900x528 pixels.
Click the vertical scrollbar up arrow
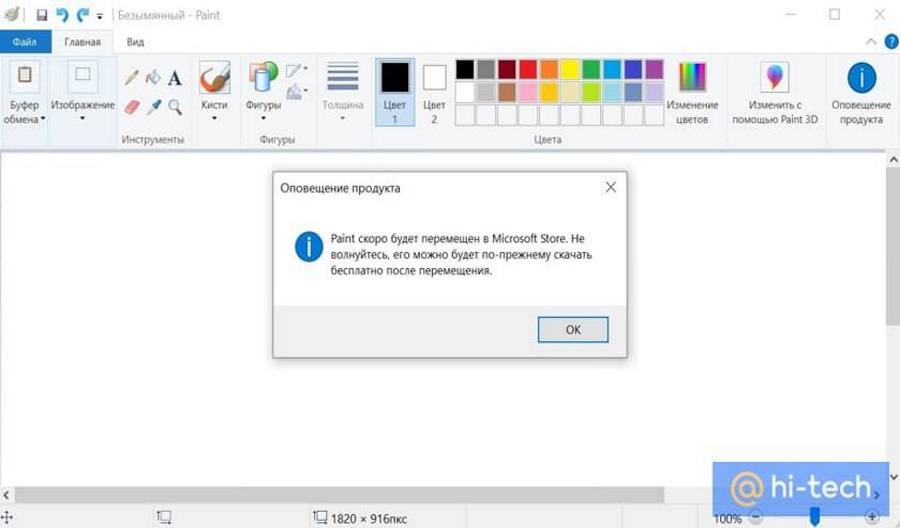(893, 159)
